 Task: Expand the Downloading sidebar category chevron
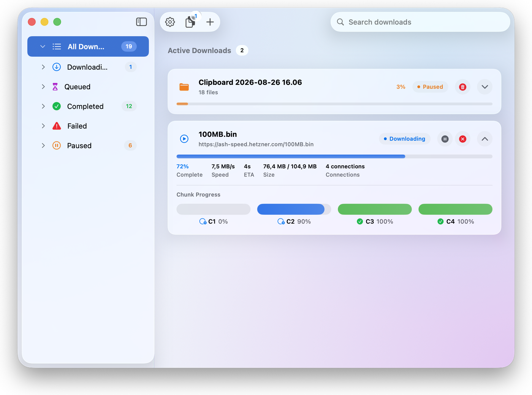43,67
